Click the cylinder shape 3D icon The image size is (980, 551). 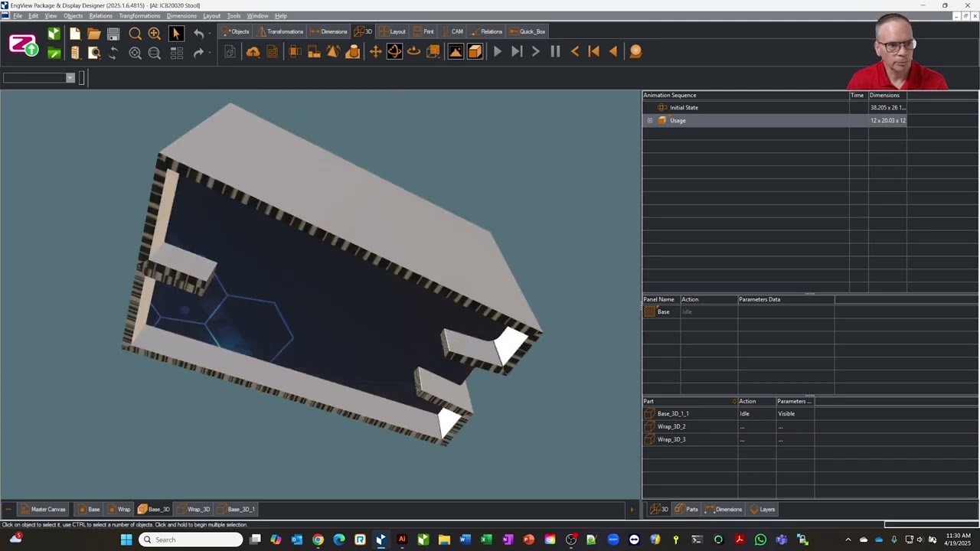coord(353,51)
